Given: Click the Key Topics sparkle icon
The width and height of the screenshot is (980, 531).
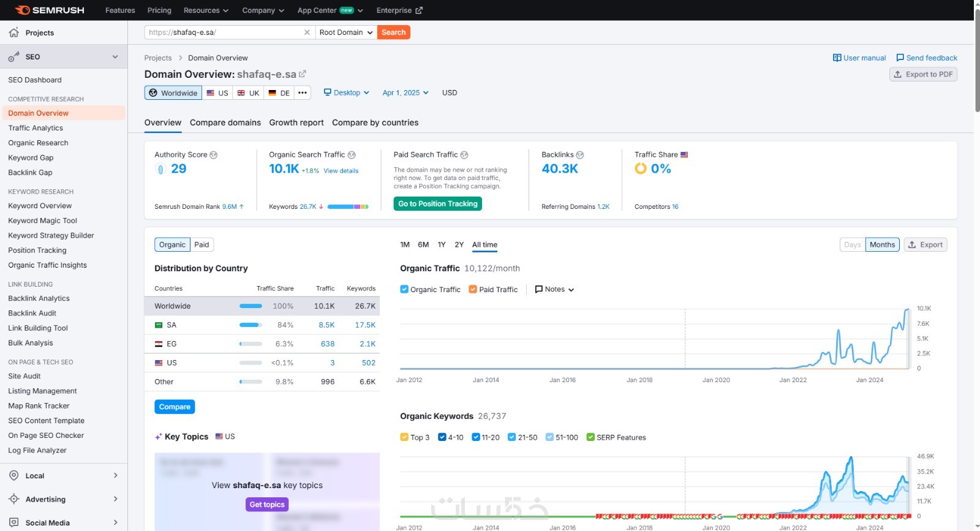Looking at the screenshot, I should point(159,437).
